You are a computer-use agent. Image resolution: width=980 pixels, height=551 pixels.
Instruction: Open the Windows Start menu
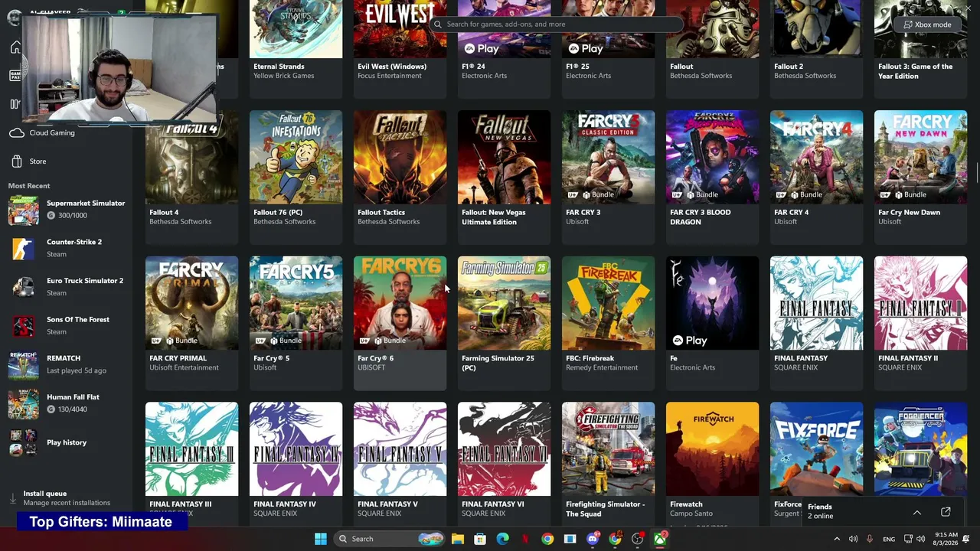pos(321,539)
